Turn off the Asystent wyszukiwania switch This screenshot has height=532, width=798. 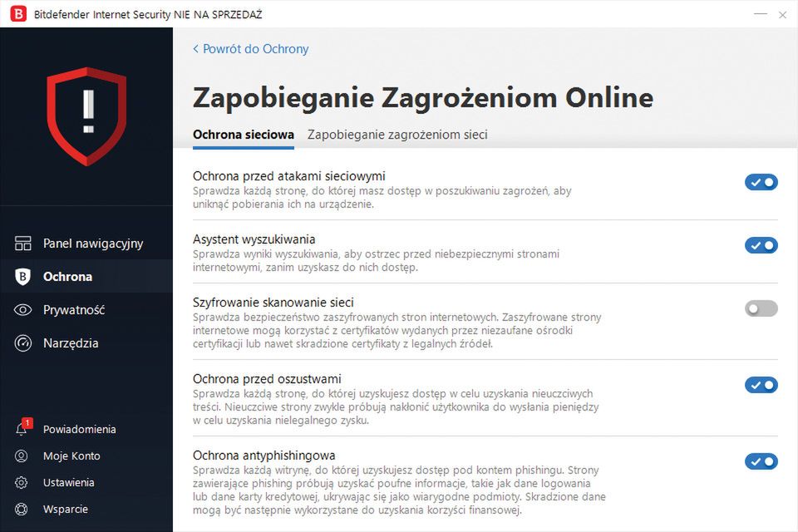761,245
